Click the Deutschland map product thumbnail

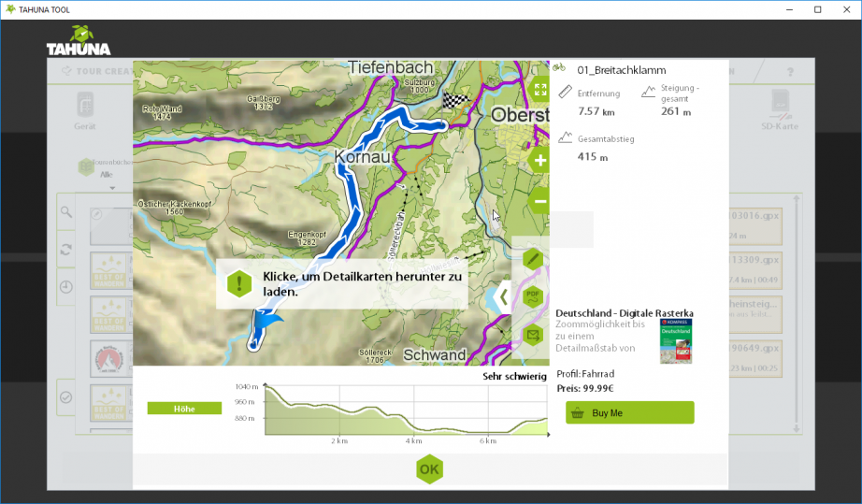[x=675, y=340]
